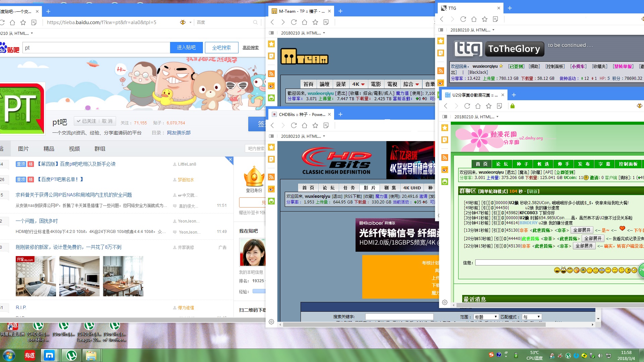Switch to 精品 tab in pt吧
The width and height of the screenshot is (644, 362).
49,148
